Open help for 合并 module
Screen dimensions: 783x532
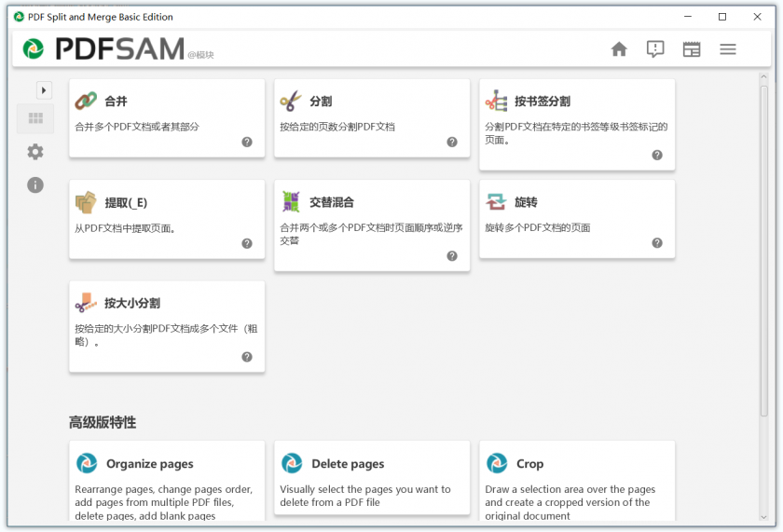[x=247, y=143]
